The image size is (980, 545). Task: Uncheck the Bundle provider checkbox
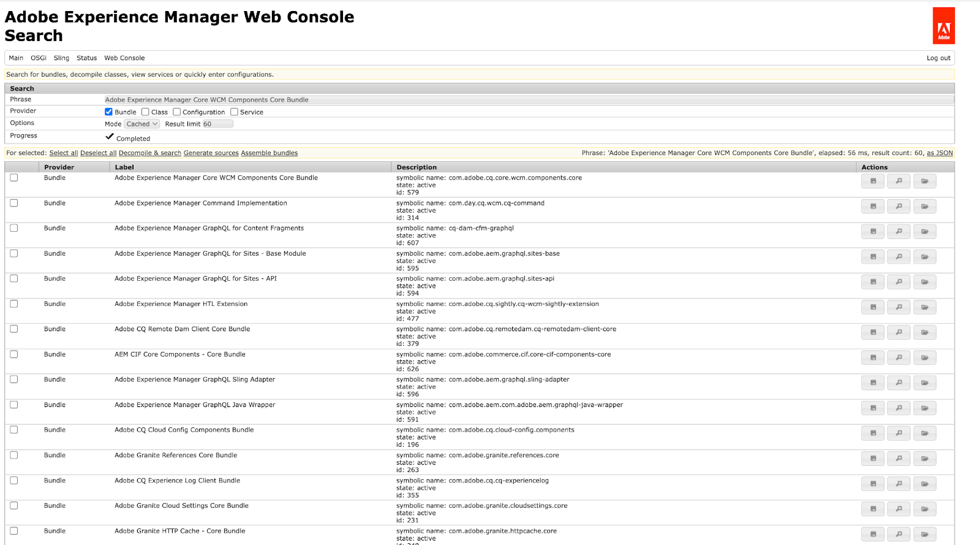pos(108,112)
